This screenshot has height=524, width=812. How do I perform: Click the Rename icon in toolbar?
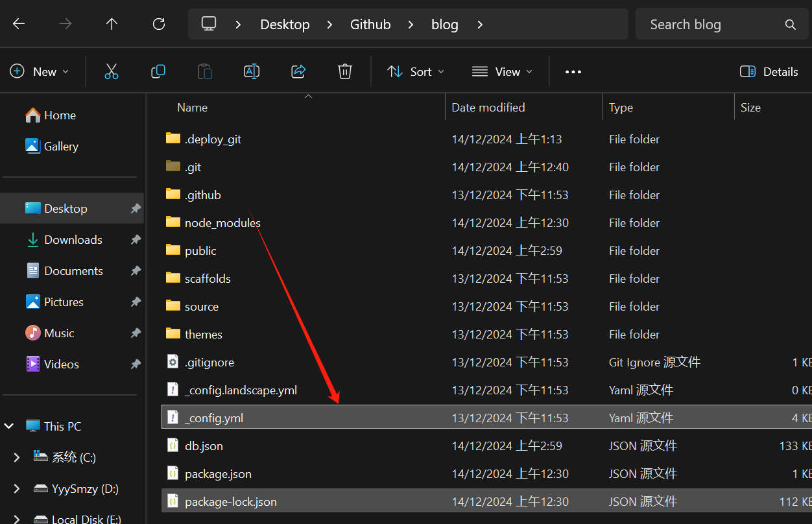(252, 71)
